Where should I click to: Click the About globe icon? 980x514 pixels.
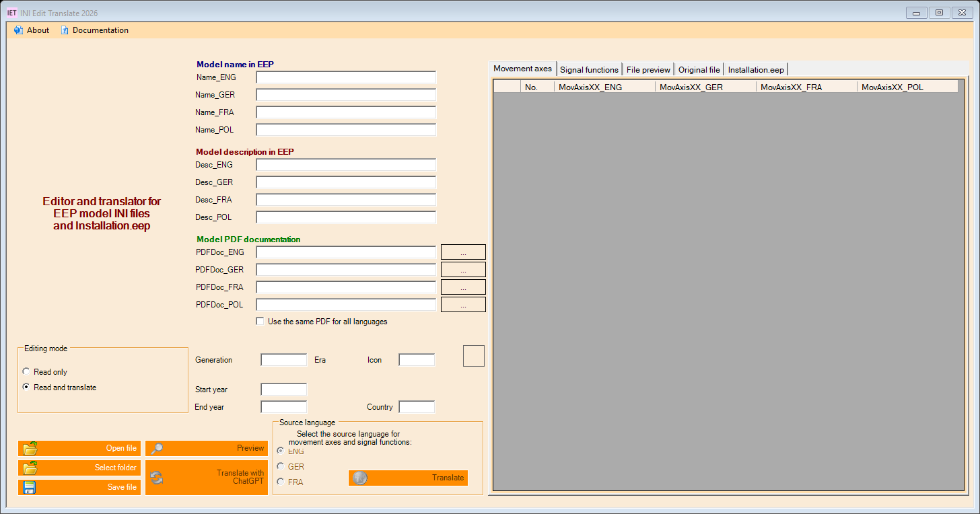[x=18, y=30]
